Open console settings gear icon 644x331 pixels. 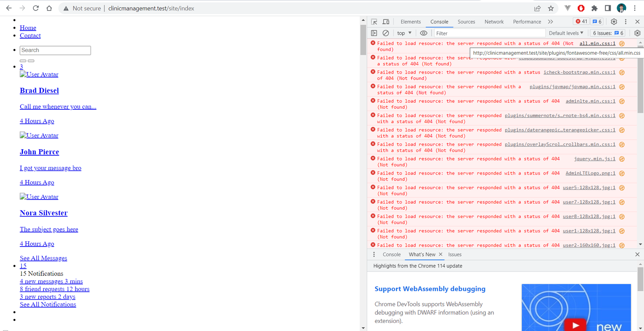tap(637, 33)
